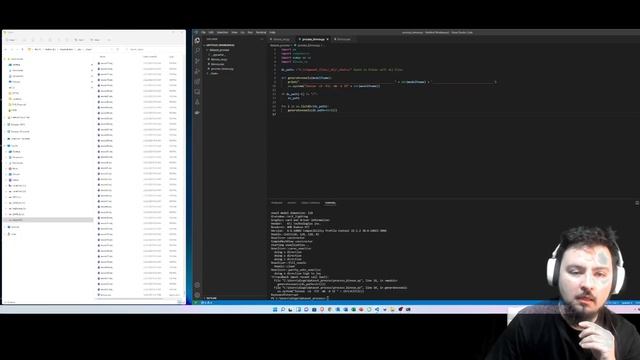Viewport: 640px width, 360px height.
Task: Open the Explorer view in VS Code activity bar
Action: tap(197, 40)
